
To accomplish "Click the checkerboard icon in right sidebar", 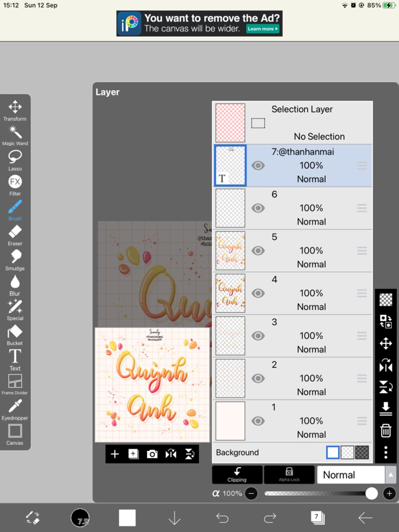I will tap(386, 300).
